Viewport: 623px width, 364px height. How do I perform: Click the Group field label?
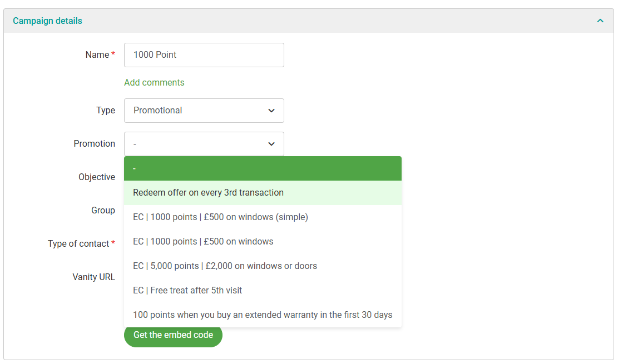(103, 211)
